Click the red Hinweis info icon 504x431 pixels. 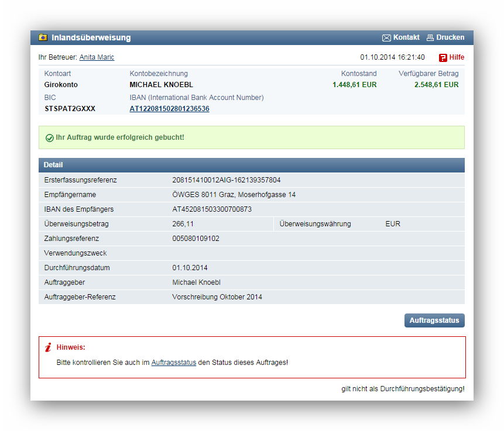[x=48, y=347]
